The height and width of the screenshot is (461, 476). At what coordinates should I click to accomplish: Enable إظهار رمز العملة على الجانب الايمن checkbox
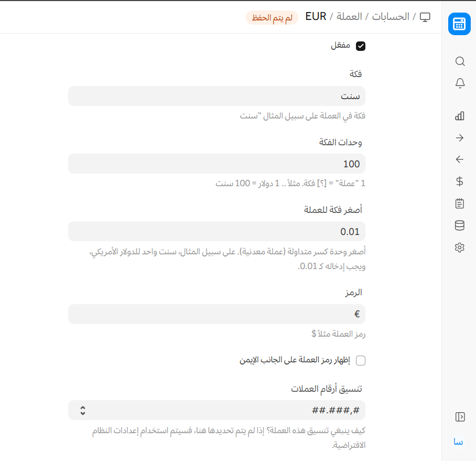click(361, 360)
